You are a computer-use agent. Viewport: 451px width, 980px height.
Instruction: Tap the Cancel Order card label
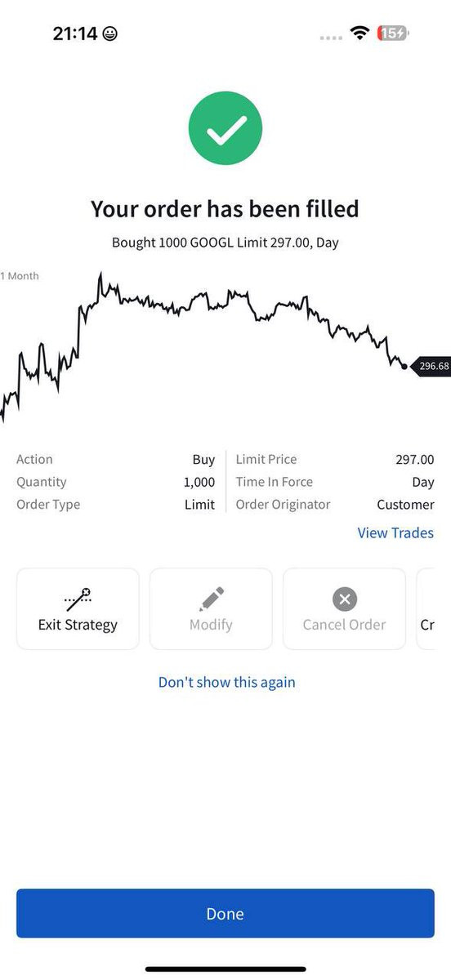click(344, 625)
